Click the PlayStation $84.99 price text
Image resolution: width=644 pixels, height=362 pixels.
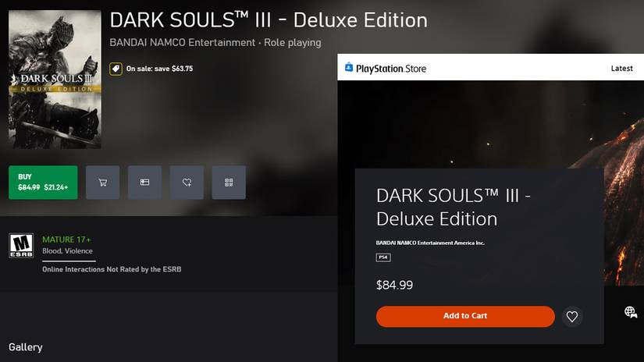[394, 286]
